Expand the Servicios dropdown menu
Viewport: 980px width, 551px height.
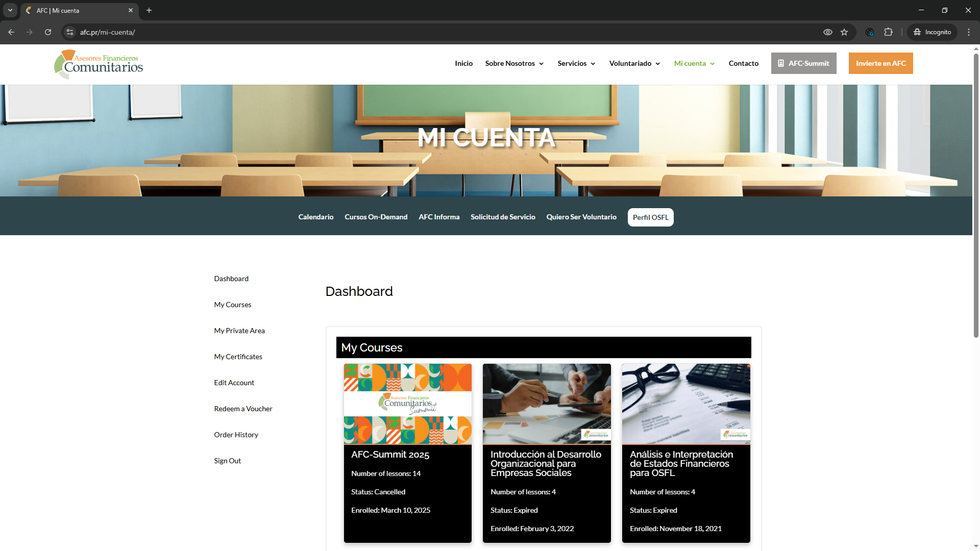pos(576,63)
